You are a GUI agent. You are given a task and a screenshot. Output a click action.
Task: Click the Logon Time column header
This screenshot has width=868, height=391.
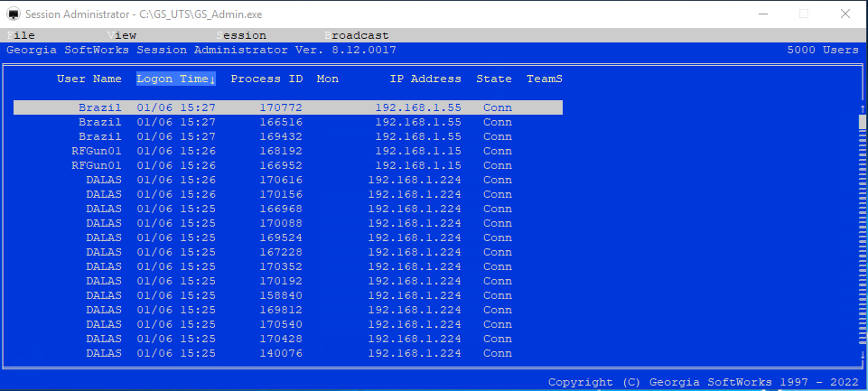(x=176, y=79)
